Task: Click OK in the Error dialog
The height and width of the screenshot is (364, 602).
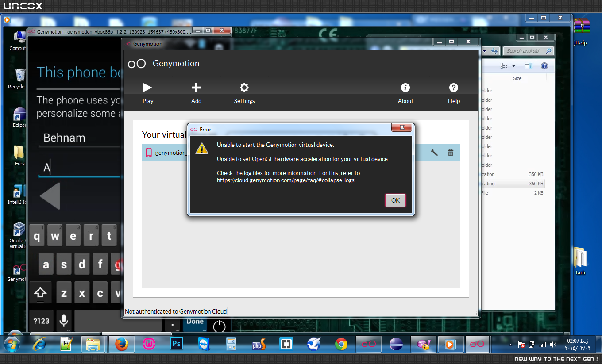Action: pos(395,200)
